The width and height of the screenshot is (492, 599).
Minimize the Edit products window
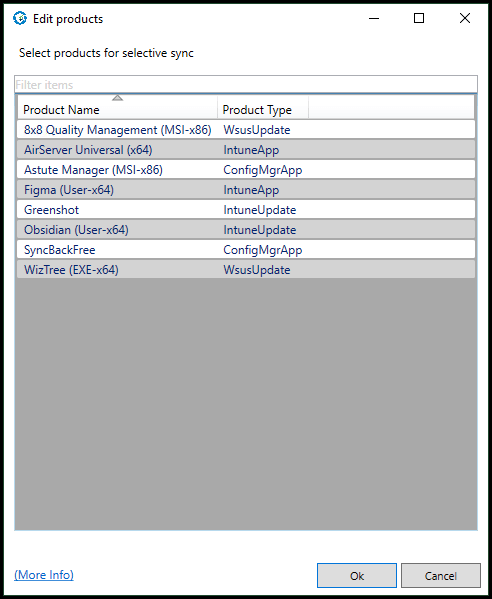point(374,18)
